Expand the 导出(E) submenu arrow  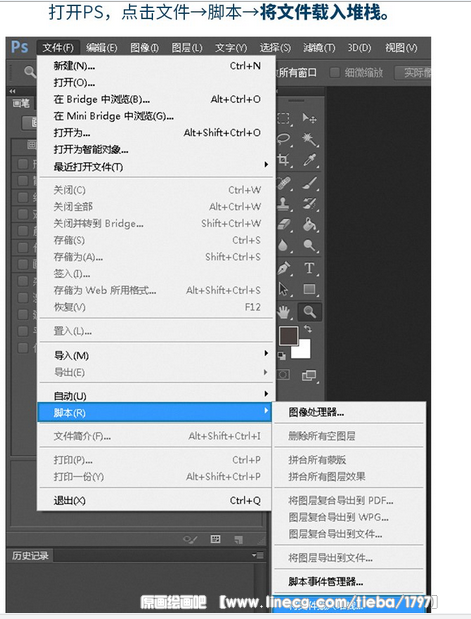[x=266, y=372]
